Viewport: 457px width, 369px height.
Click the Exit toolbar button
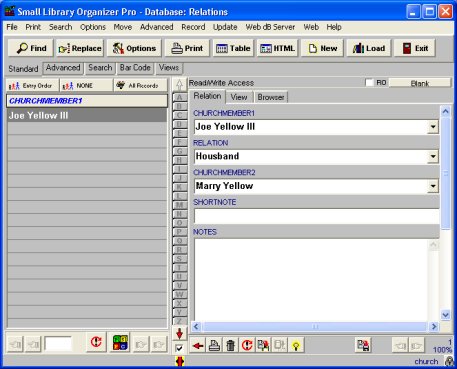(415, 48)
